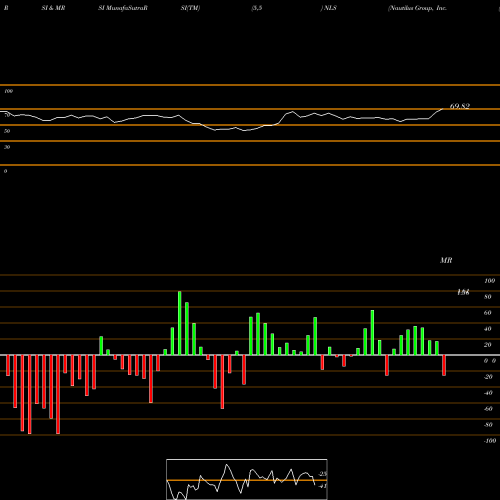This screenshot has width=500, height=500.
Task: Click the 70 level label on RSI axis
Action: point(7,115)
